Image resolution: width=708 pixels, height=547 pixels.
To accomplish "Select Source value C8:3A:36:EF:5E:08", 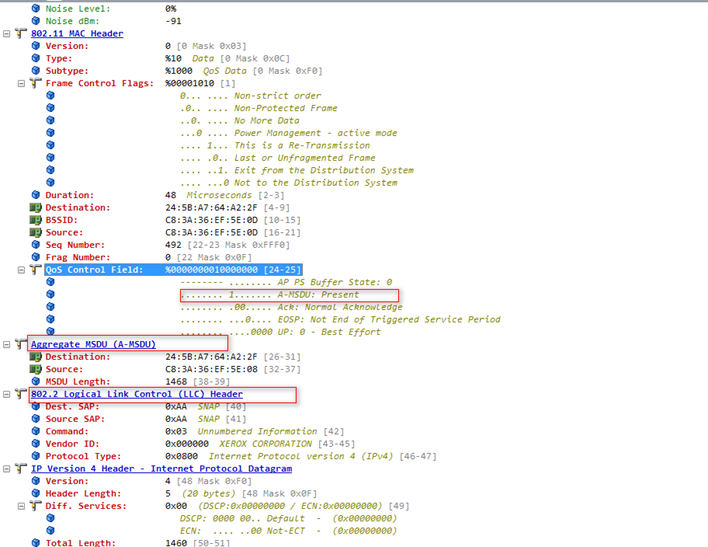I will [211, 369].
